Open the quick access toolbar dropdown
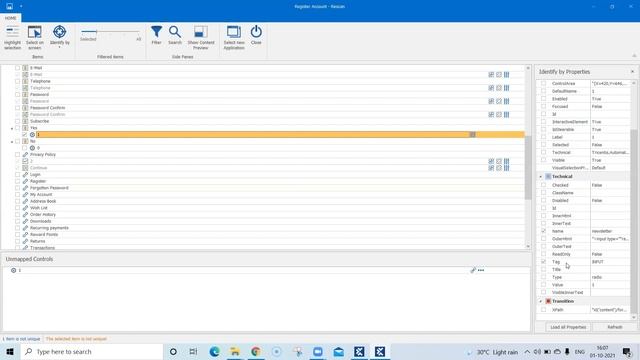 point(21,6)
